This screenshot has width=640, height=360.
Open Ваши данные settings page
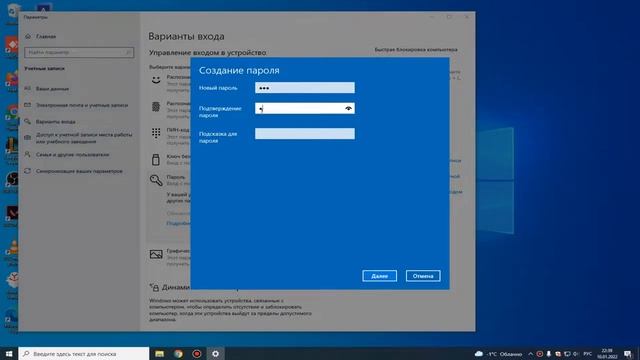click(x=52, y=89)
